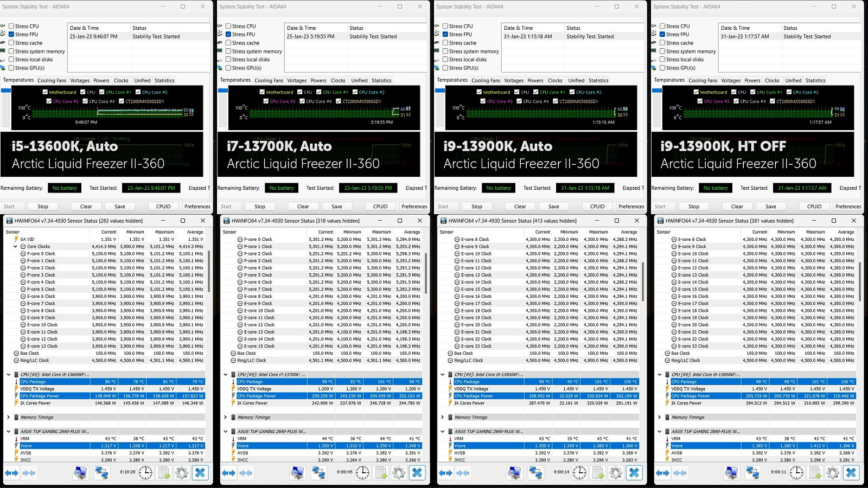Screen dimensions: 868x488
Task: Reset the clock timer showing 0:00:45
Action: [362, 473]
